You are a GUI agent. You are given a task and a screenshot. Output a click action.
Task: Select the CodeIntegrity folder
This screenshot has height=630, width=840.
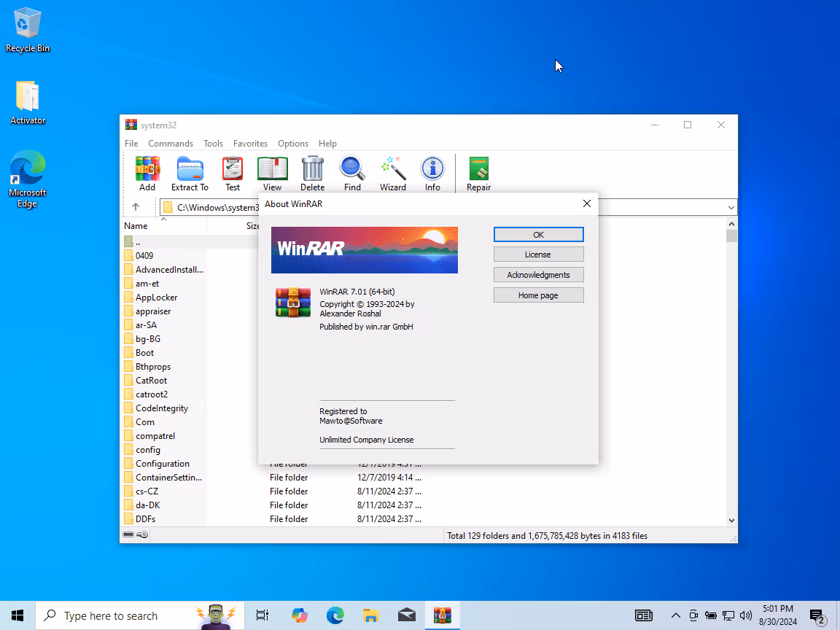click(x=156, y=408)
